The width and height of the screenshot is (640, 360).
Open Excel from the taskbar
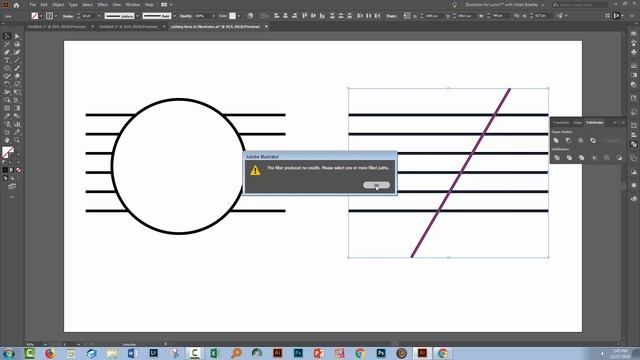pos(214,353)
